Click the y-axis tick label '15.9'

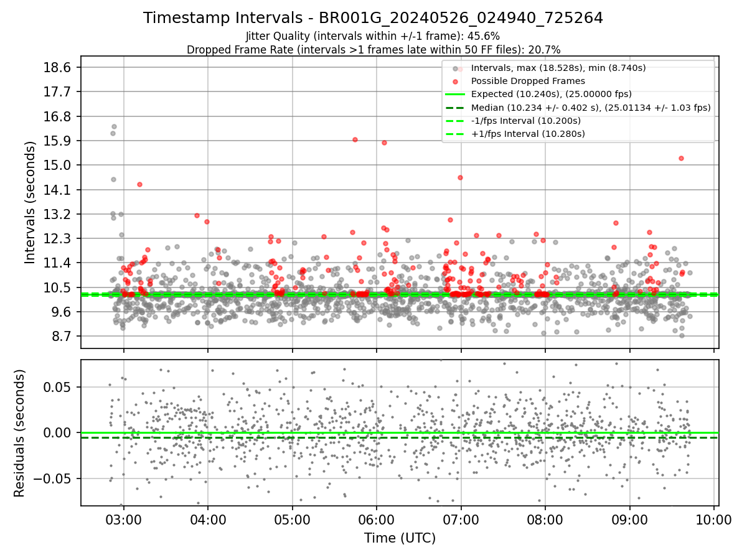(58, 141)
